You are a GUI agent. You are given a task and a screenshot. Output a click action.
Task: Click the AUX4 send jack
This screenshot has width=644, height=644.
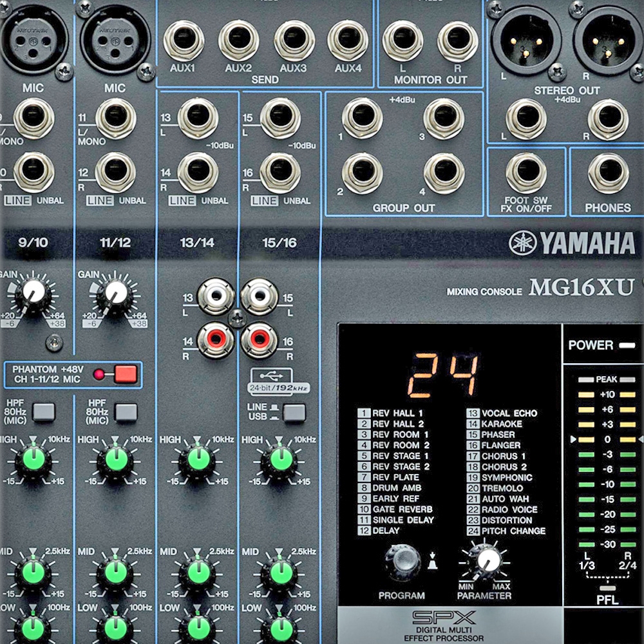[348, 41]
